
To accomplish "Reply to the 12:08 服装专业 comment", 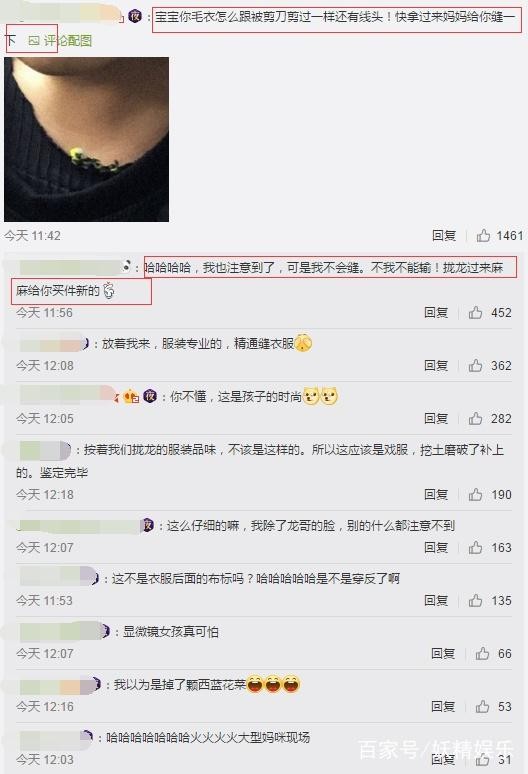I will [x=436, y=365].
